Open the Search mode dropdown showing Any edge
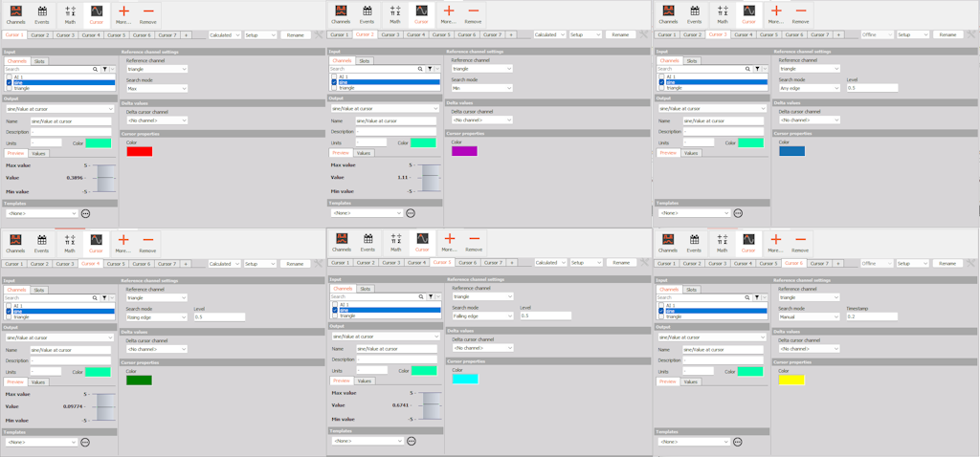The height and width of the screenshot is (457, 980). 810,89
